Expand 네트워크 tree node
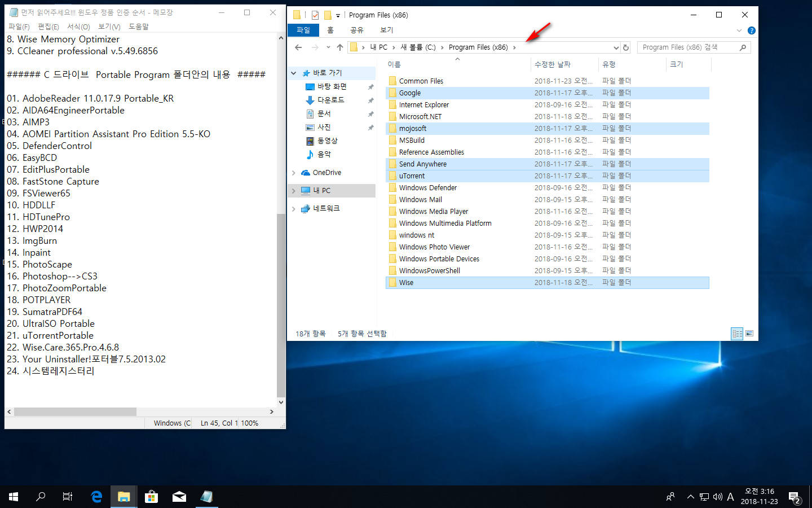 [x=294, y=209]
